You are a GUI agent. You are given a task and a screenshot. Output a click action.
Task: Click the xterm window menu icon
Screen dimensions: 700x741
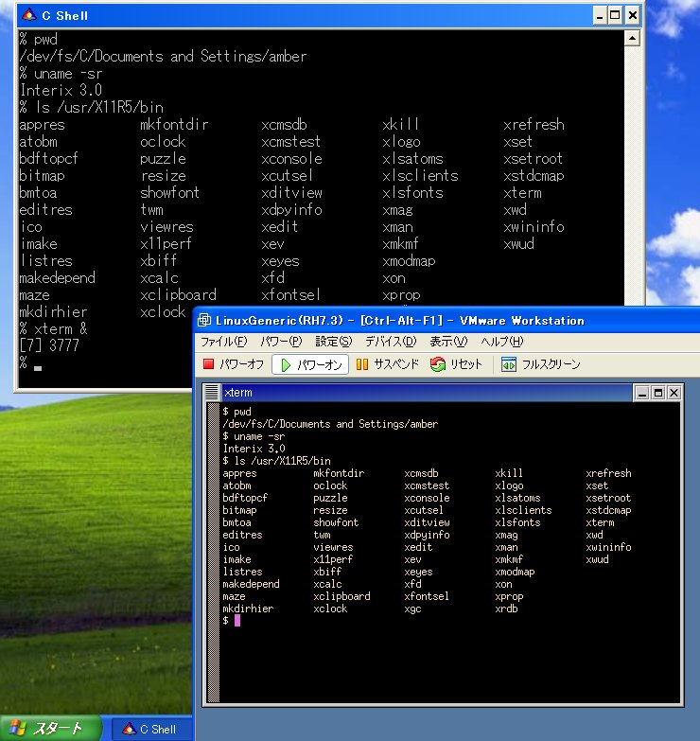tap(212, 392)
